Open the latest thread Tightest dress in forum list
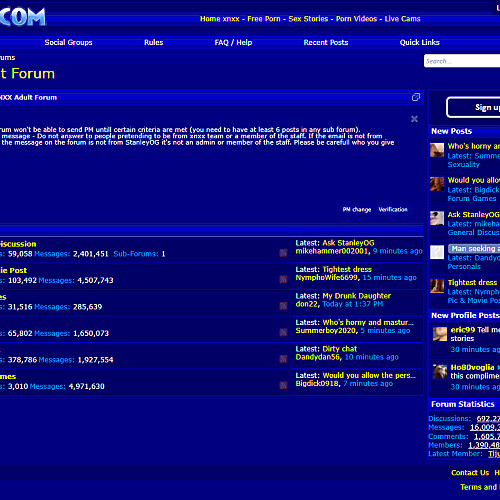Viewport: 500px width, 500px height. click(x=347, y=269)
